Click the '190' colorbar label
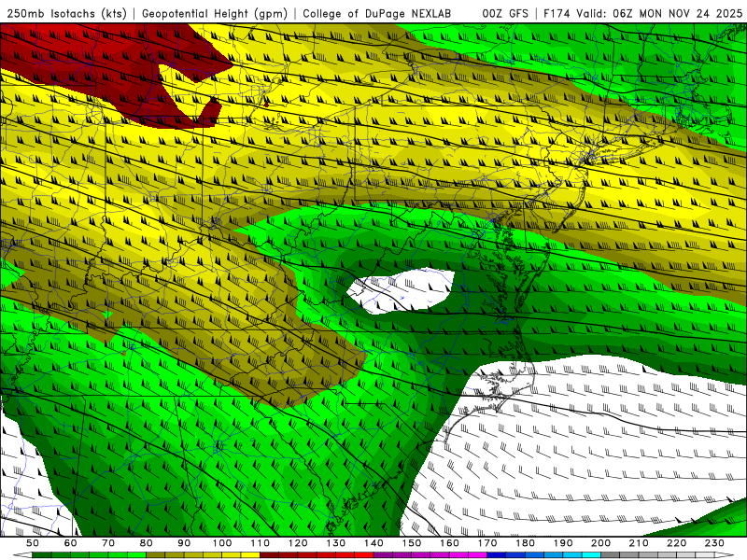Image resolution: width=747 pixels, height=560 pixels. [x=563, y=543]
